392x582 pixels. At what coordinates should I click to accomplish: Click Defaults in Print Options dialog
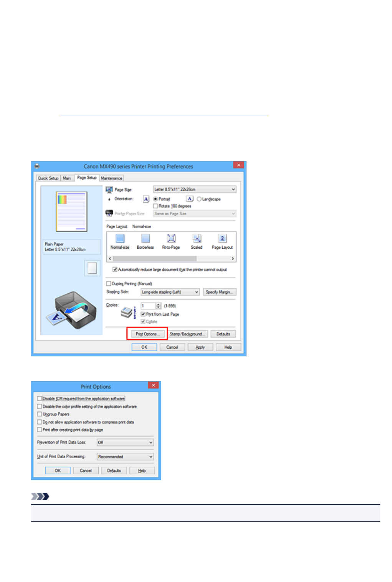click(x=114, y=471)
